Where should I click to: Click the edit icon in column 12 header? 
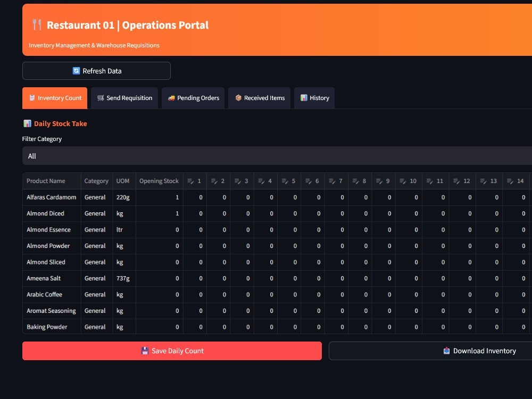pyautogui.click(x=456, y=181)
